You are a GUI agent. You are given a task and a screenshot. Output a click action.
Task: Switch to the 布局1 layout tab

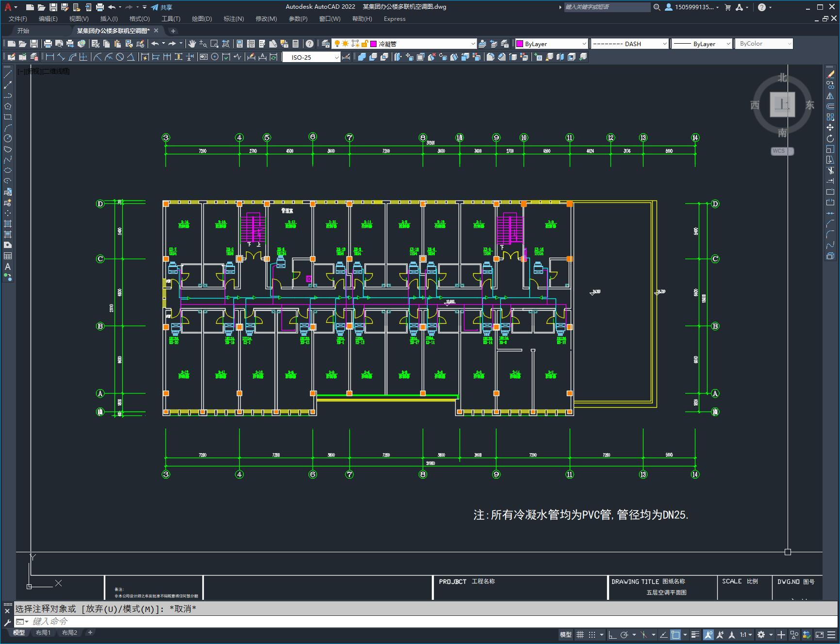tap(43, 632)
